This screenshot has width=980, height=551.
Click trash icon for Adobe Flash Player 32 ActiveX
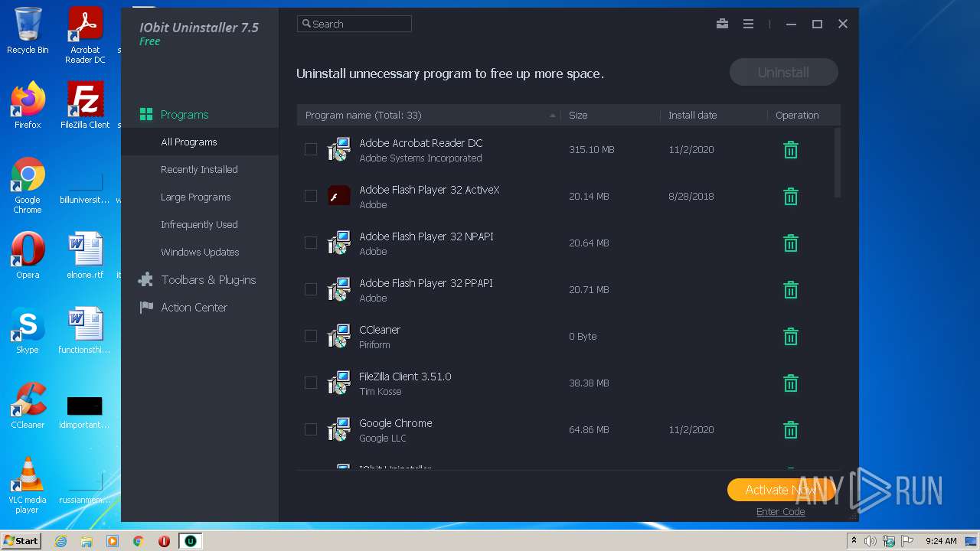pyautogui.click(x=791, y=197)
